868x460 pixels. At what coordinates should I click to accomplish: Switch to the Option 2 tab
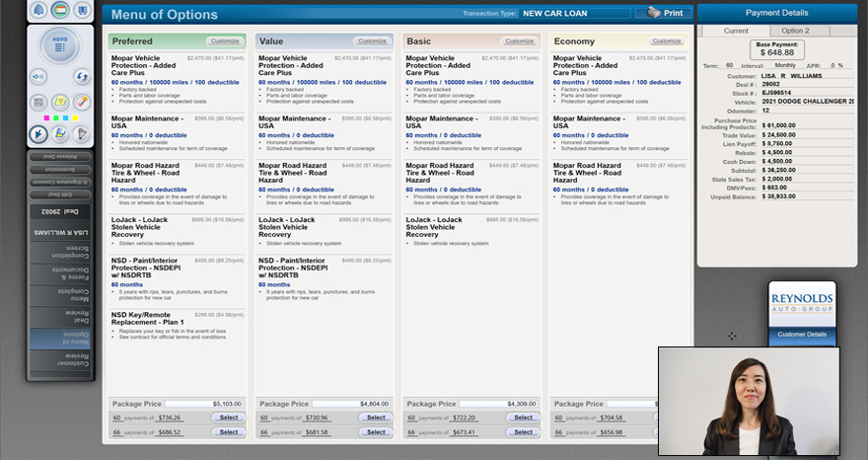(795, 31)
